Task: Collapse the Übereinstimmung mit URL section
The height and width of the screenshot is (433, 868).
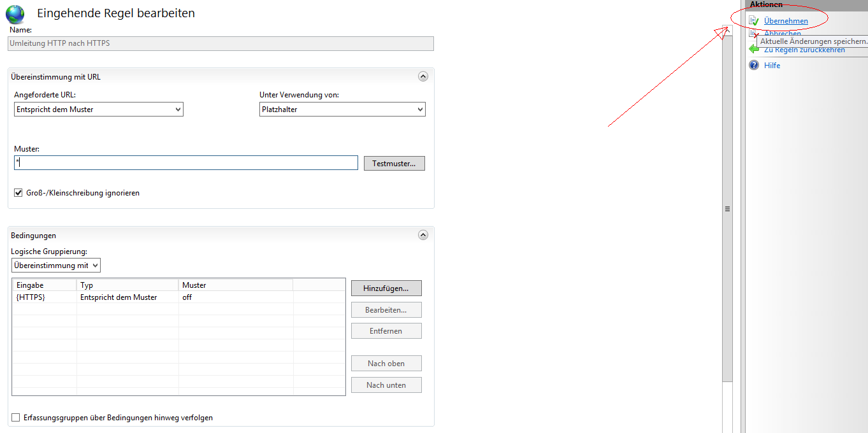Action: pyautogui.click(x=423, y=76)
